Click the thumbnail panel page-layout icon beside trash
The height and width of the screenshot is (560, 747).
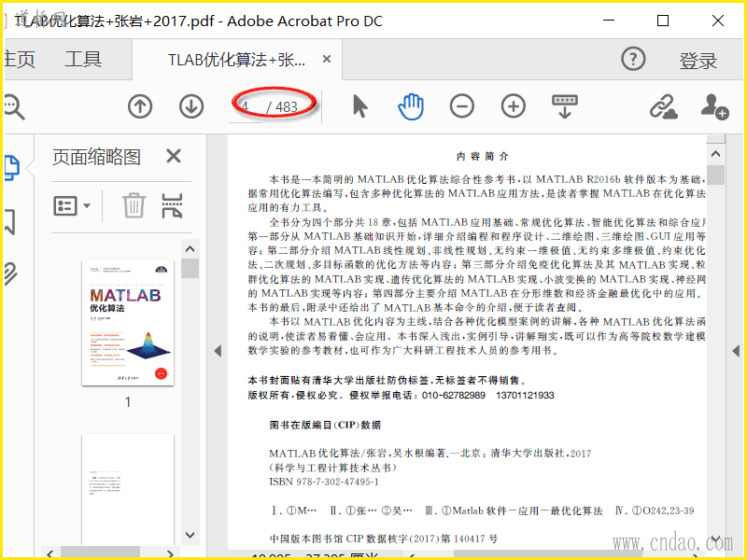pos(172,205)
